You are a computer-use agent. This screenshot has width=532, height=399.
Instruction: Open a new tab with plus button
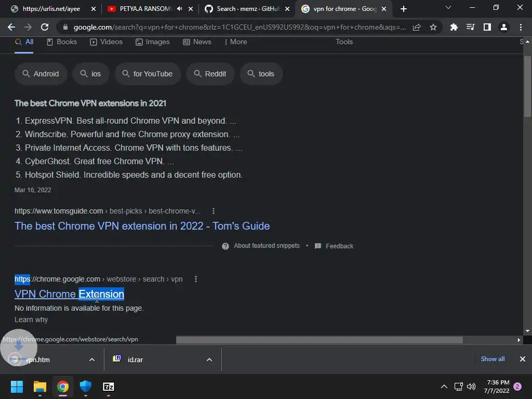403,9
